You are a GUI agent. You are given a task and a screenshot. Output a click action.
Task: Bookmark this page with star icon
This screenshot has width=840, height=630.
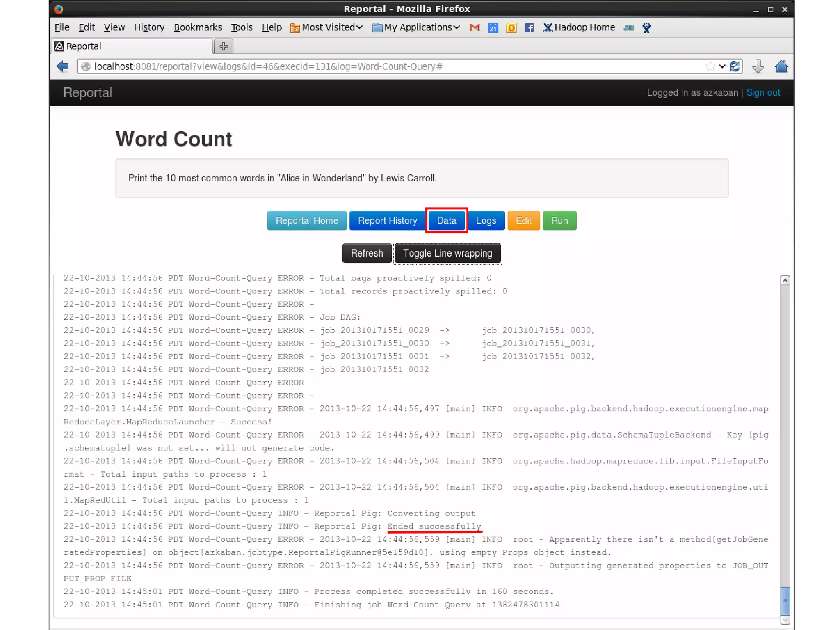pyautogui.click(x=710, y=66)
